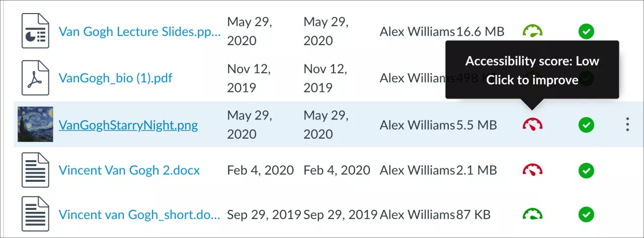Click red accessibility gauge for VanGoghStarryNight.png

tap(532, 124)
